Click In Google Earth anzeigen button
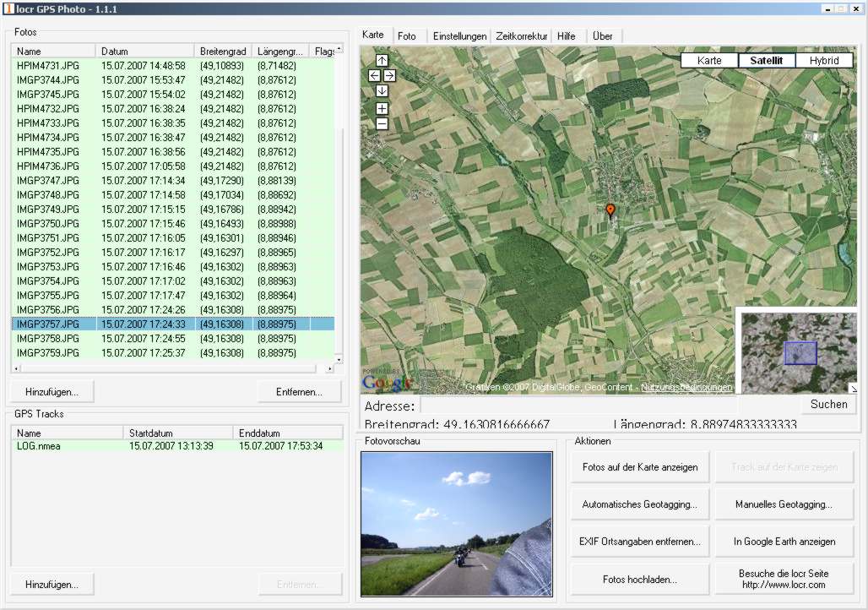This screenshot has height=610, width=868. 784,542
